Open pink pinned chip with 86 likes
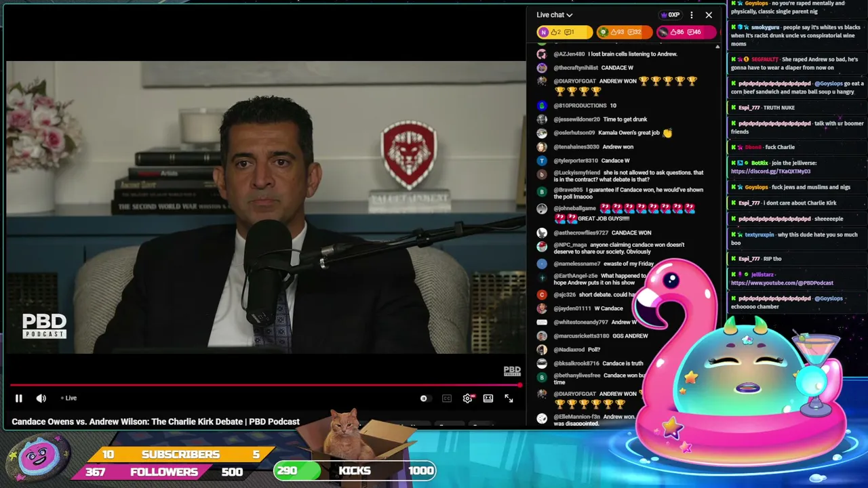Screen dimensions: 868x488 click(686, 33)
